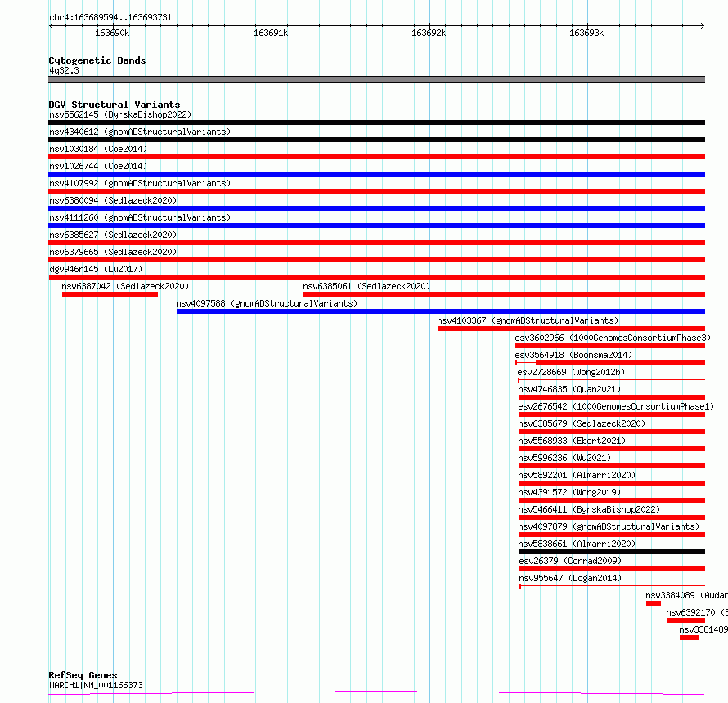
Task: Click the esv26379 (Conrad2009) label
Action: click(570, 561)
